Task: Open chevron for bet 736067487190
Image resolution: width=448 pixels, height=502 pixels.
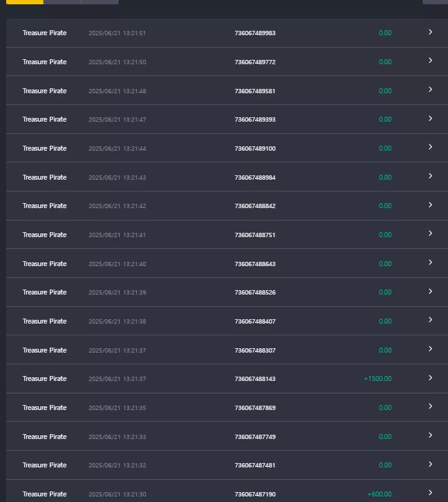Action: pos(430,493)
